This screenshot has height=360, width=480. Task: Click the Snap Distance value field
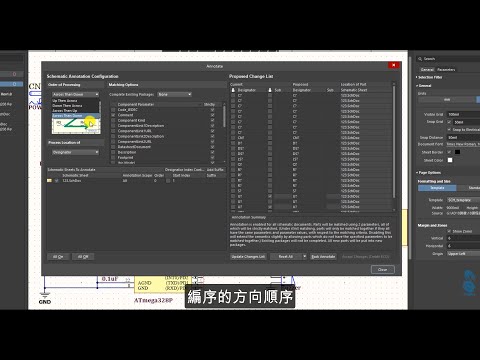click(463, 137)
